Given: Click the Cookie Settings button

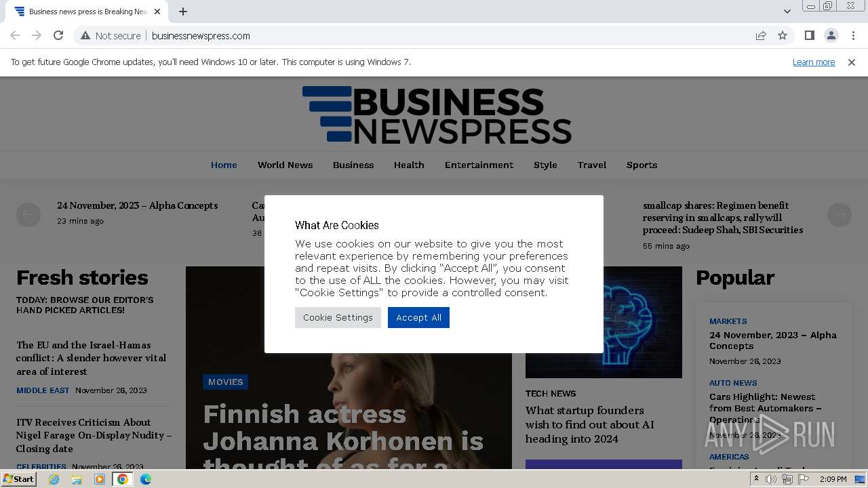Looking at the screenshot, I should [338, 317].
